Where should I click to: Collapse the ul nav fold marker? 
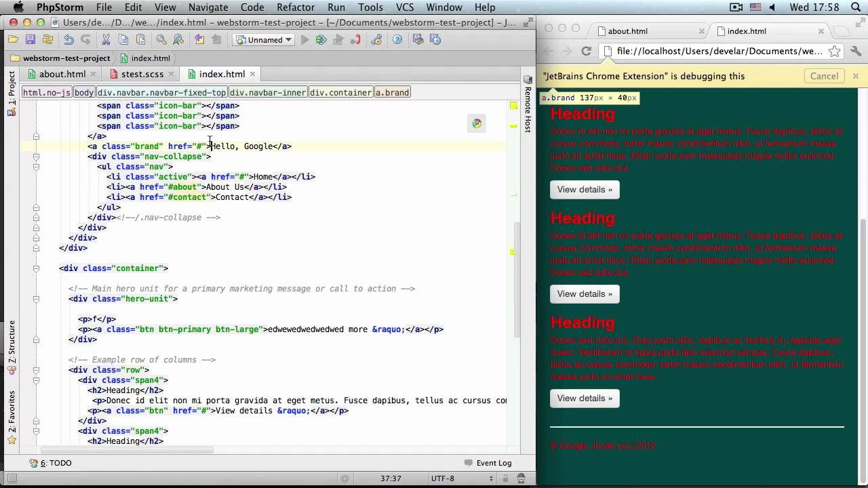coord(37,167)
